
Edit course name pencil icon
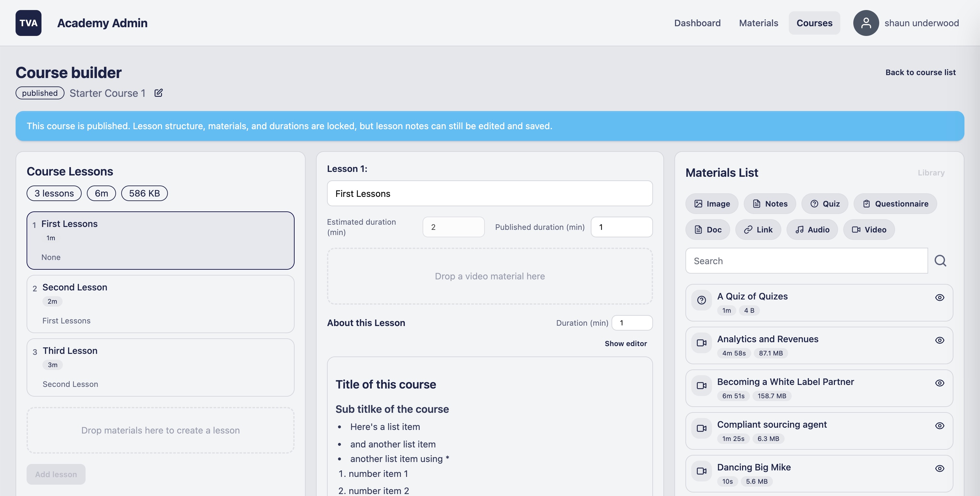159,93
